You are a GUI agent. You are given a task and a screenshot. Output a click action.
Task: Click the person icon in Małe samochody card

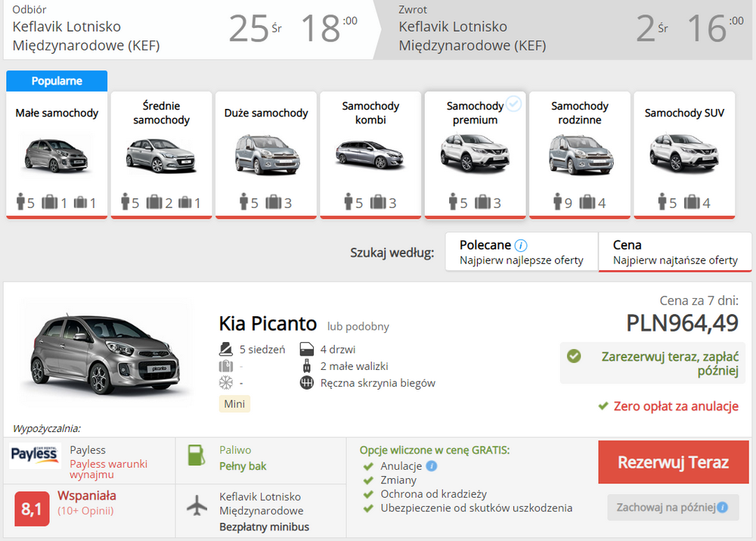click(20, 201)
